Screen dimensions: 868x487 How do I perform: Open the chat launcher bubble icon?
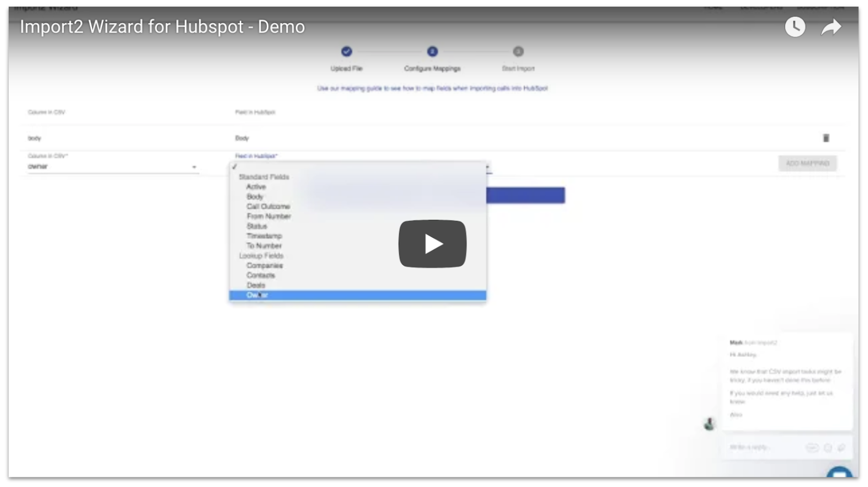839,473
